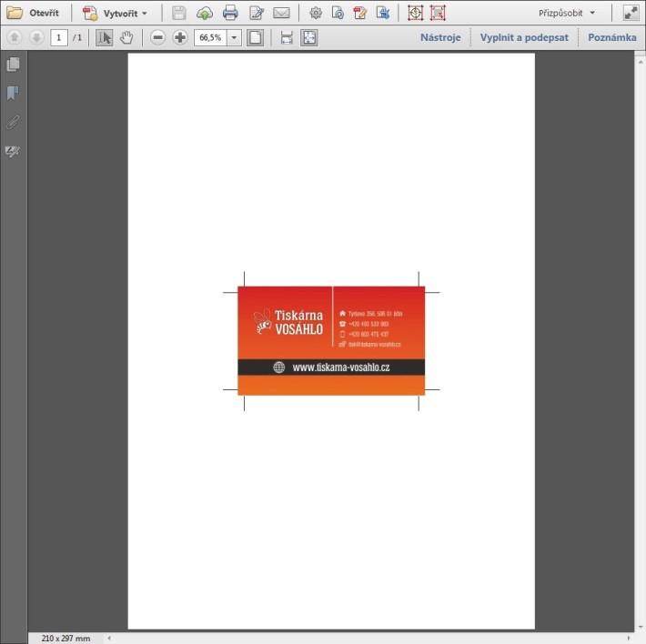Viewport: 646px width, 644px height.
Task: Select the text selection cursor tool
Action: [x=105, y=37]
